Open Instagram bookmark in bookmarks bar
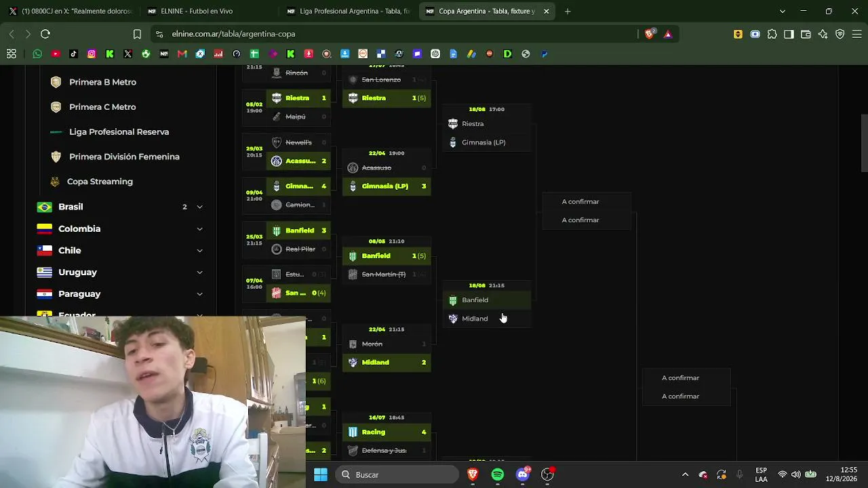 (92, 54)
